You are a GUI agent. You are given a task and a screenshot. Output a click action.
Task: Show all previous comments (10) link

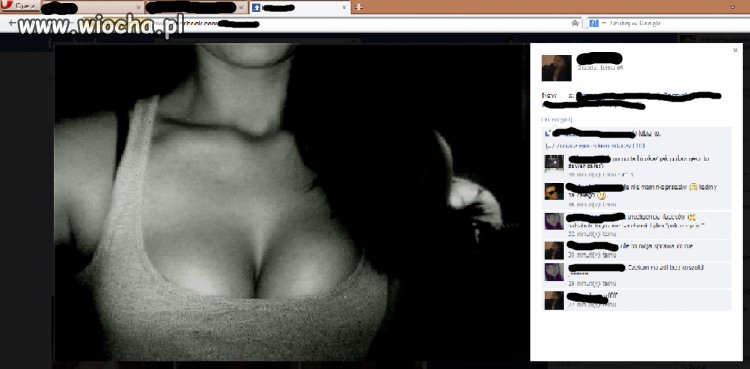click(x=596, y=145)
